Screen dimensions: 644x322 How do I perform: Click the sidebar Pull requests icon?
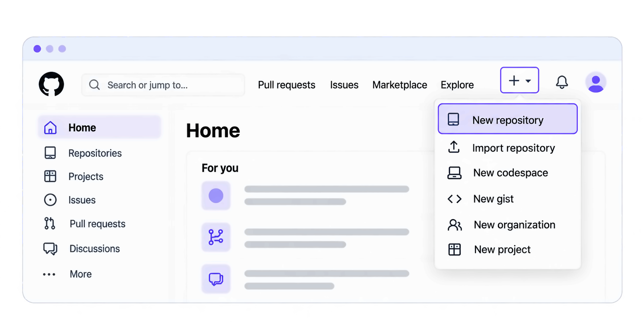pyautogui.click(x=50, y=223)
